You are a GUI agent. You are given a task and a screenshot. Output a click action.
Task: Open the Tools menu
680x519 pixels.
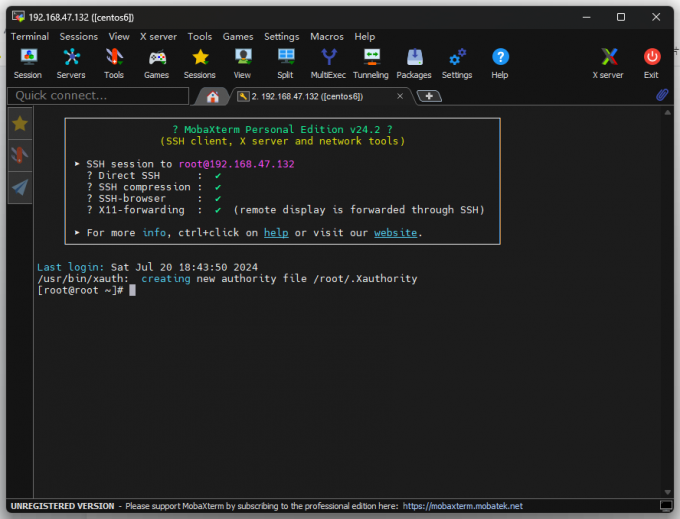tap(199, 36)
